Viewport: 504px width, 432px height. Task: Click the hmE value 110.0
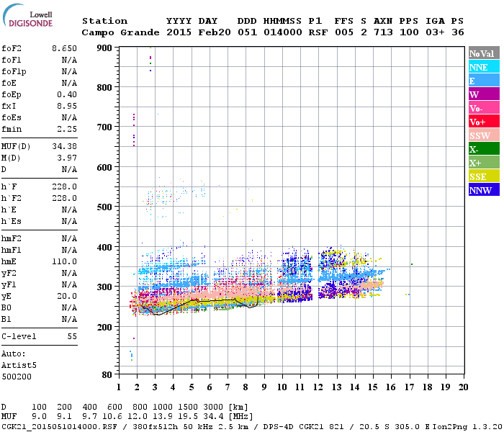(64, 261)
